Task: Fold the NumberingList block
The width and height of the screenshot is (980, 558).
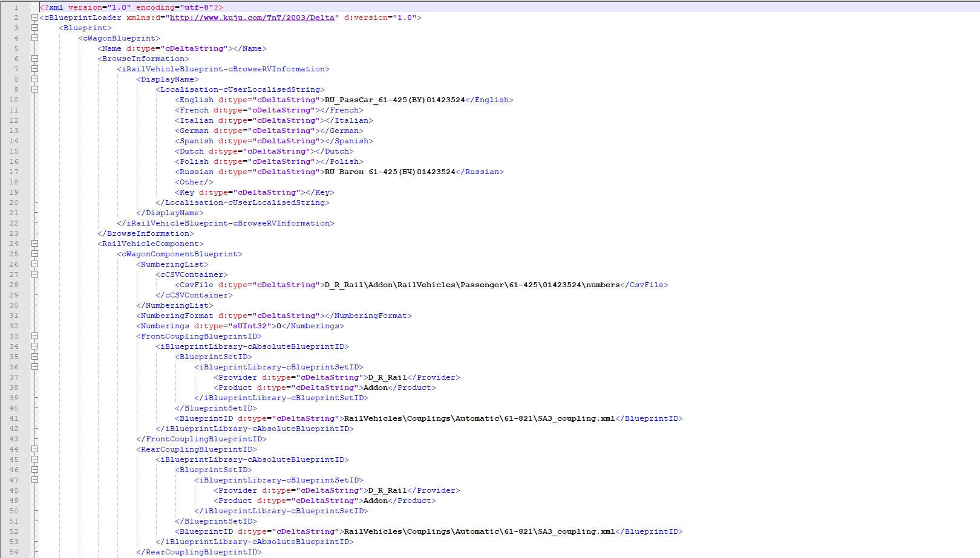Action: [35, 264]
